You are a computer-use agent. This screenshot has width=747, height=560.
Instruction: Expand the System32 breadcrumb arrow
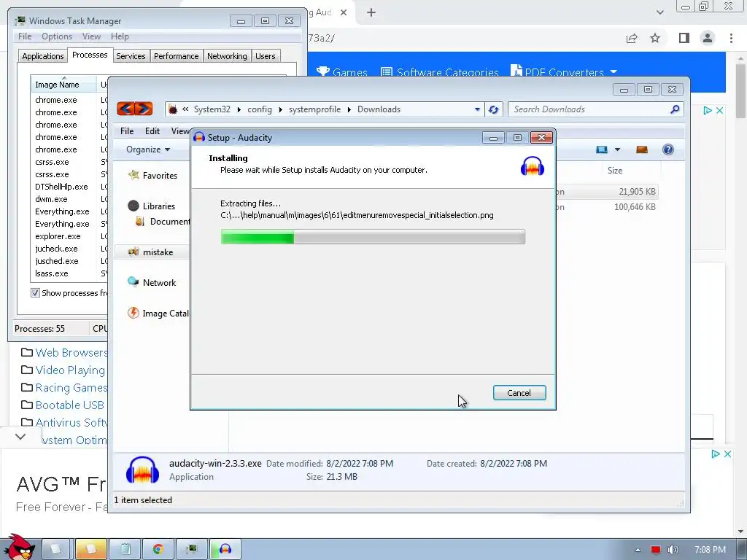[x=239, y=109]
